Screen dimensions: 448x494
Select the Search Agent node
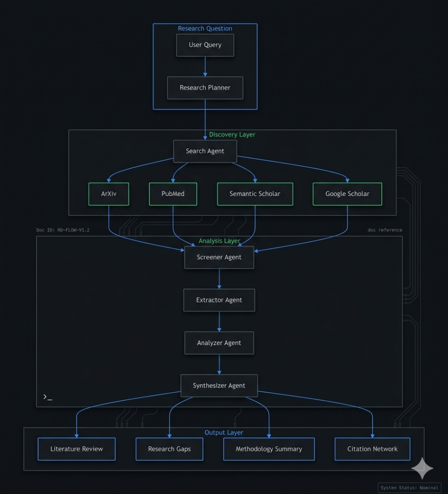tap(205, 151)
